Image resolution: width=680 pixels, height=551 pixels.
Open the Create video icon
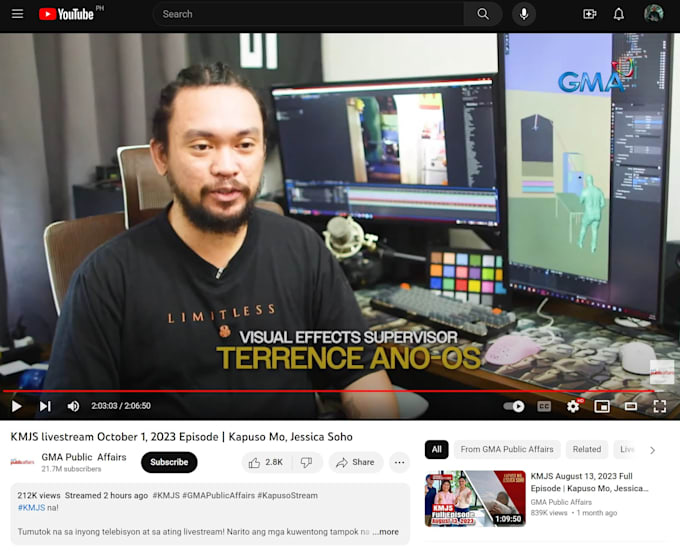point(589,14)
